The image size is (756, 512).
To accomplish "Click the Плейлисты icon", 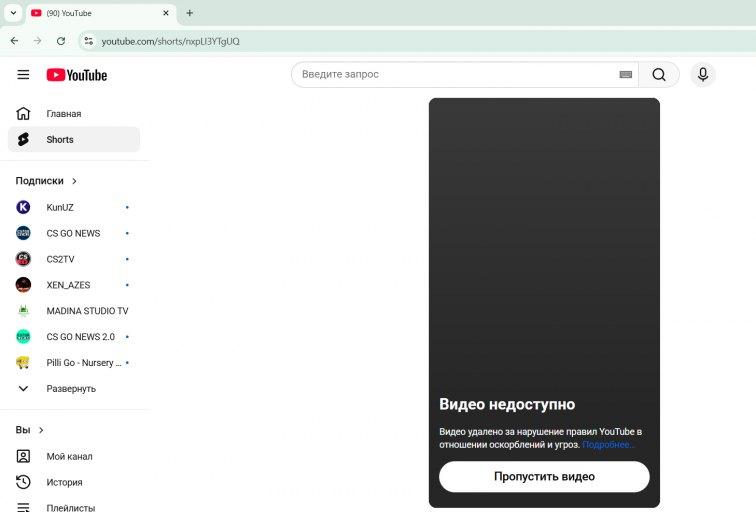I will click(23, 507).
